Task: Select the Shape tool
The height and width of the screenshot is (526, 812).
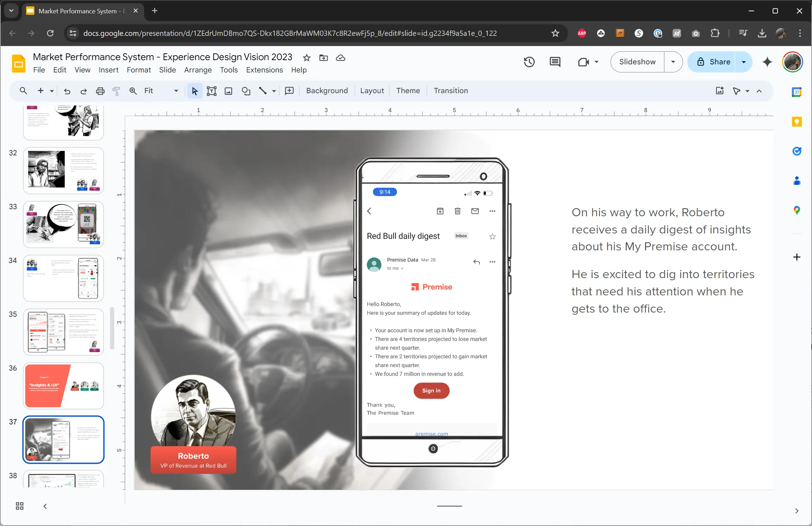Action: click(x=245, y=91)
